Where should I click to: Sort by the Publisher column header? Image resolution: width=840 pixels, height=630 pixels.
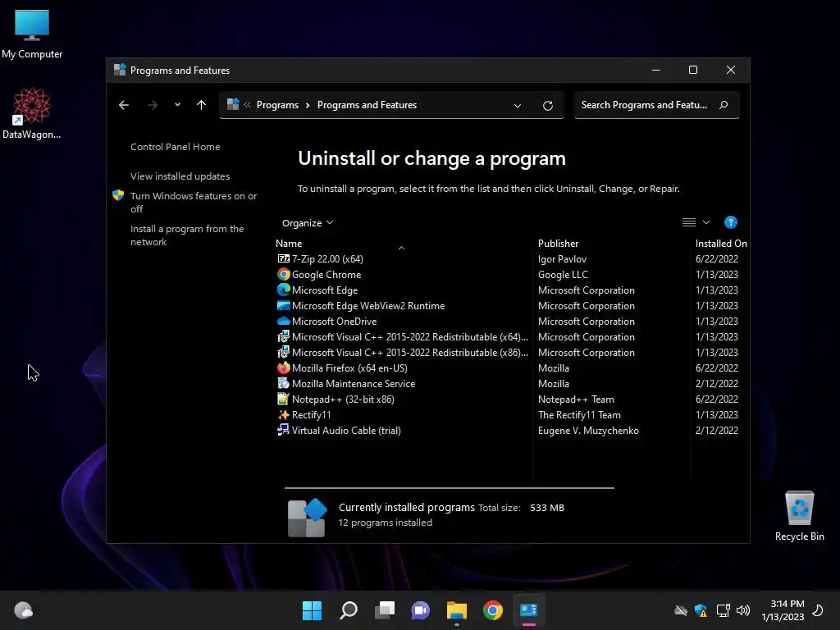tap(558, 243)
